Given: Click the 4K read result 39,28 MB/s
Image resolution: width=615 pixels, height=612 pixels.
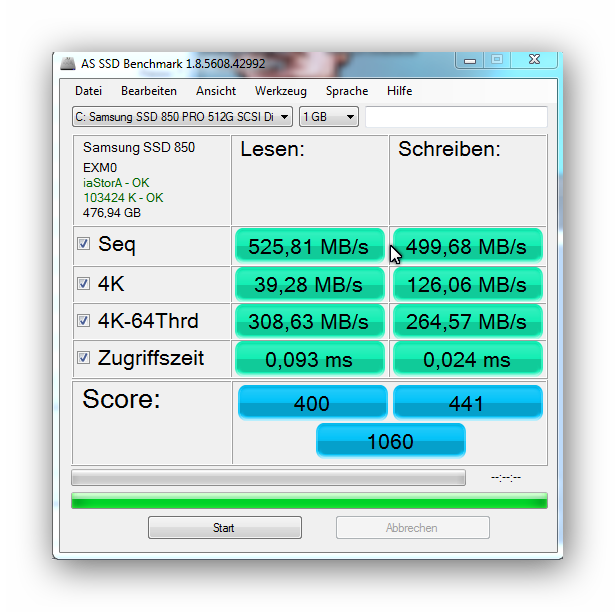Looking at the screenshot, I should pos(309,284).
